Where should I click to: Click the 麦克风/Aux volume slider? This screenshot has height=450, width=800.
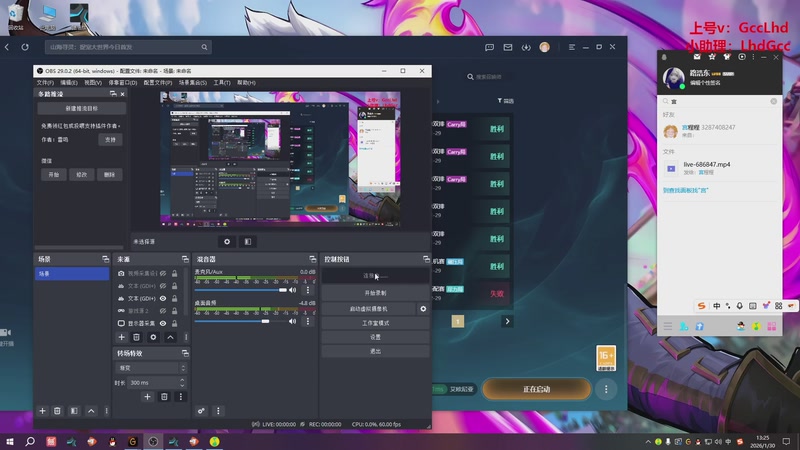240,290
